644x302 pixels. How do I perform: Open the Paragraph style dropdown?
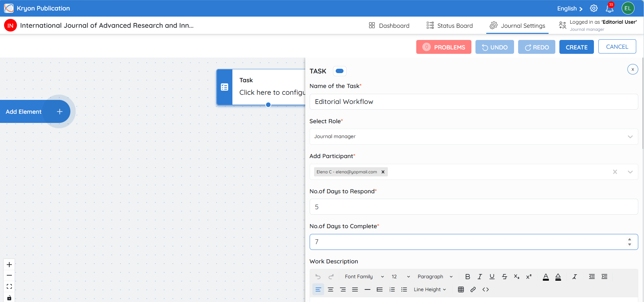(x=435, y=277)
